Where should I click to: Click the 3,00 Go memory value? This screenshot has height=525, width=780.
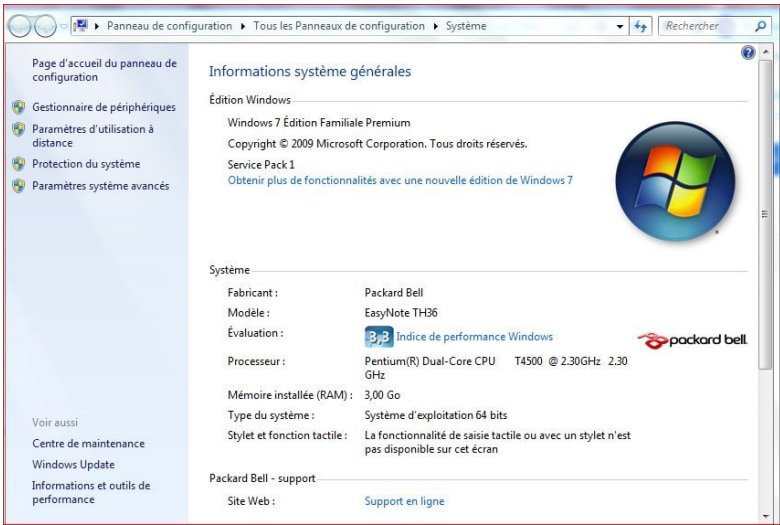[x=382, y=395]
